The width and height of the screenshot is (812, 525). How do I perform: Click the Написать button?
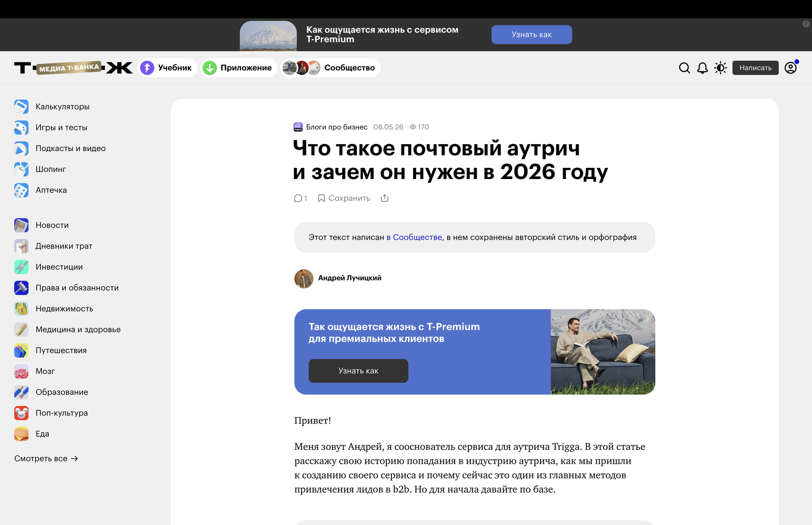(x=755, y=67)
